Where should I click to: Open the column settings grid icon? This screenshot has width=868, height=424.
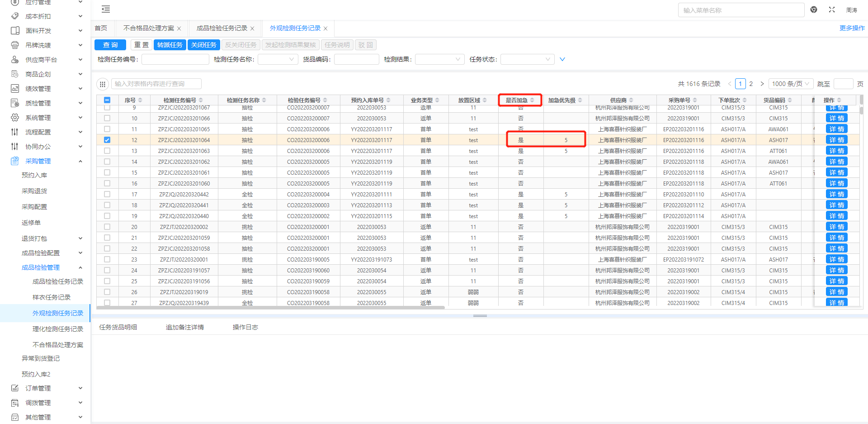tap(103, 84)
